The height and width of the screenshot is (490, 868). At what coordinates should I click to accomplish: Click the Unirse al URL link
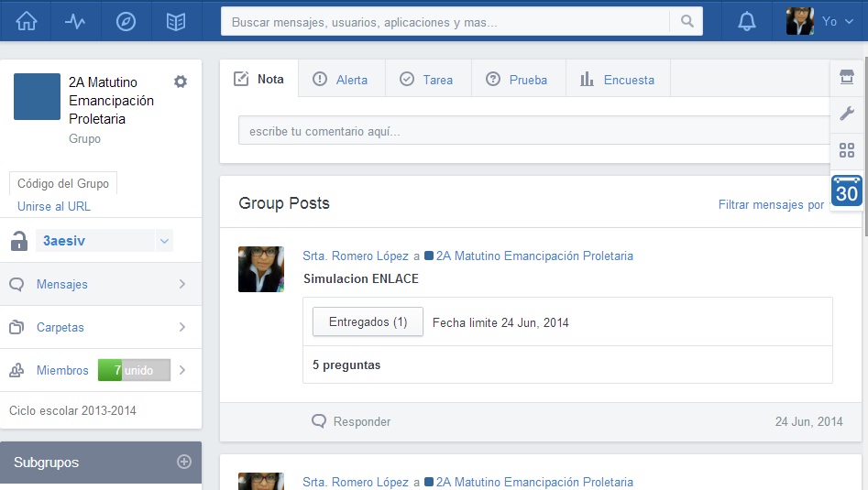click(x=54, y=206)
